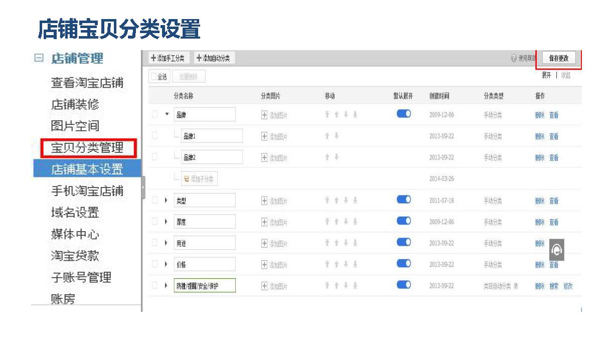612x364 pixels.
Task: Click 删除 link in 品牌 row
Action: click(x=540, y=115)
